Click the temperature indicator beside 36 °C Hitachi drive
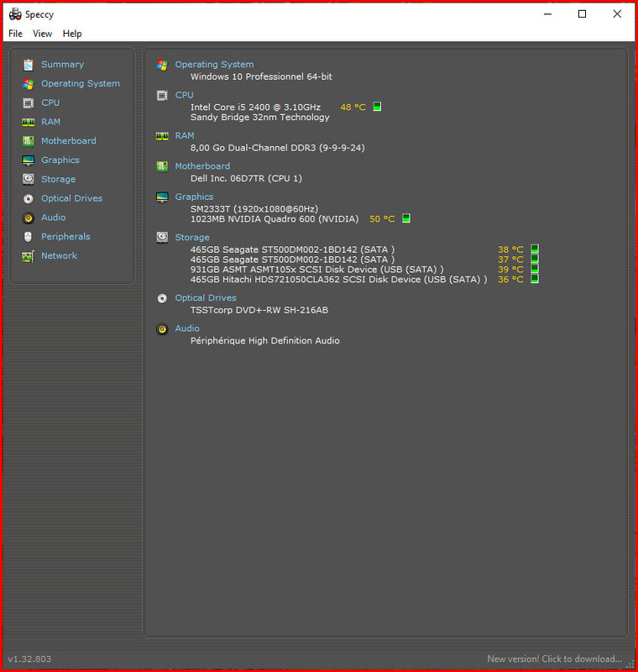The width and height of the screenshot is (638, 672). (535, 279)
